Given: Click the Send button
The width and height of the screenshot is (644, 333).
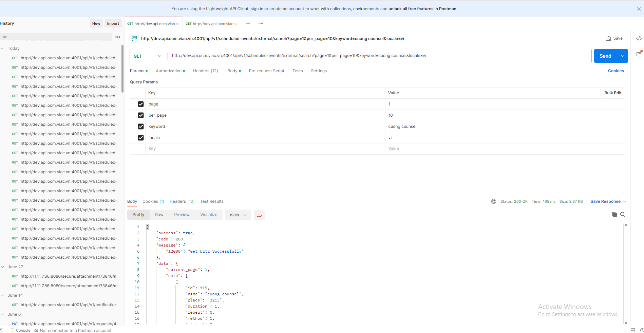Looking at the screenshot, I should pyautogui.click(x=606, y=56).
